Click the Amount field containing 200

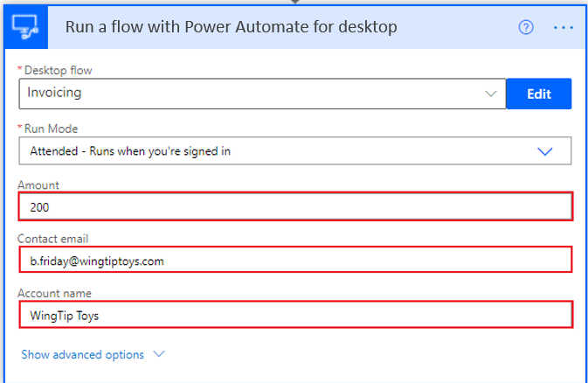(295, 206)
